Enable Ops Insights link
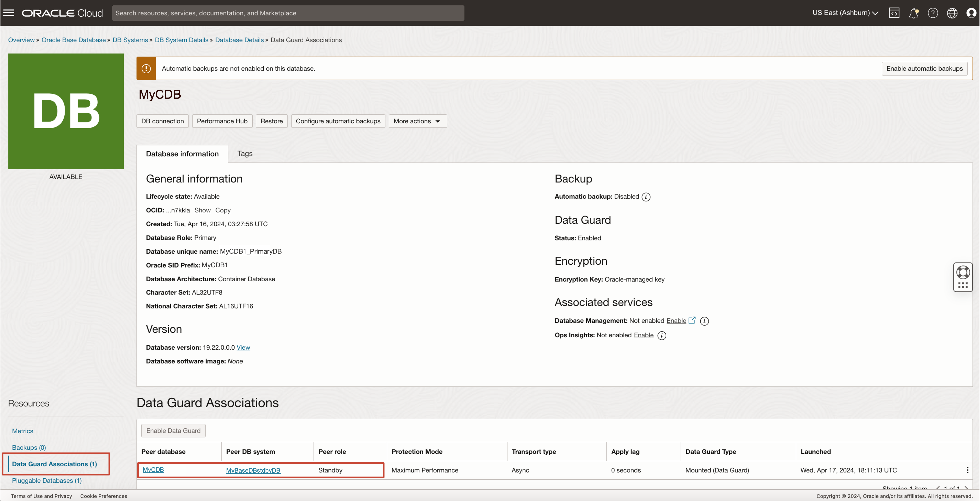 pyautogui.click(x=643, y=335)
